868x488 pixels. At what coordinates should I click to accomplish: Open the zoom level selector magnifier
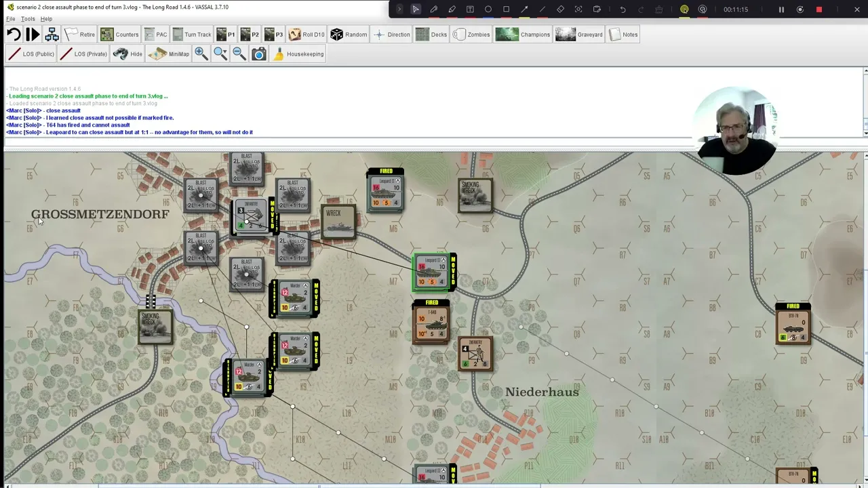220,54
